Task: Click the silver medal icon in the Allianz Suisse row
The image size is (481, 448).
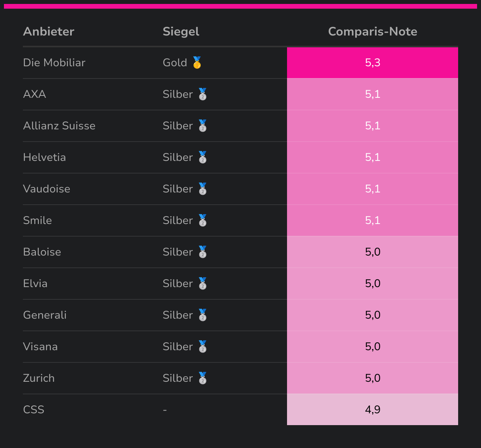Action: [203, 126]
